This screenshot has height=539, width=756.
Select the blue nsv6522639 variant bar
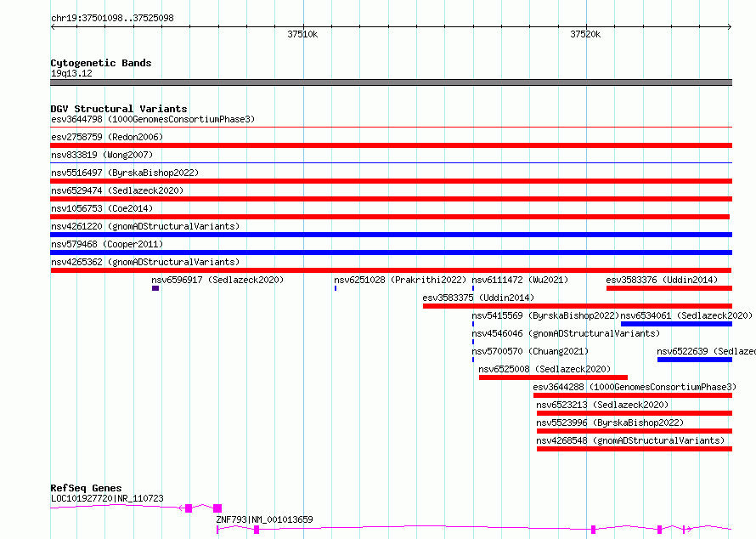tap(695, 360)
